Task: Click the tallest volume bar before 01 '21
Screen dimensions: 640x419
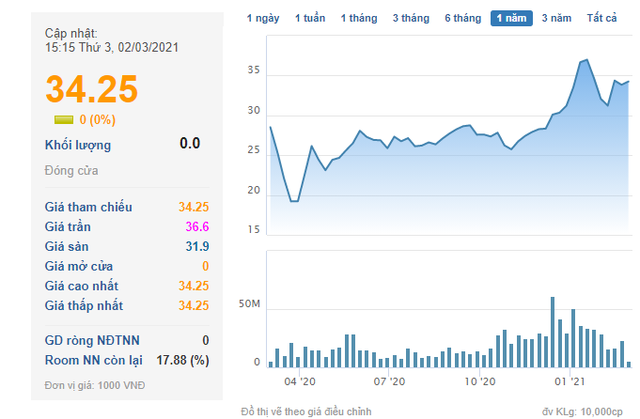Action: pos(553,332)
